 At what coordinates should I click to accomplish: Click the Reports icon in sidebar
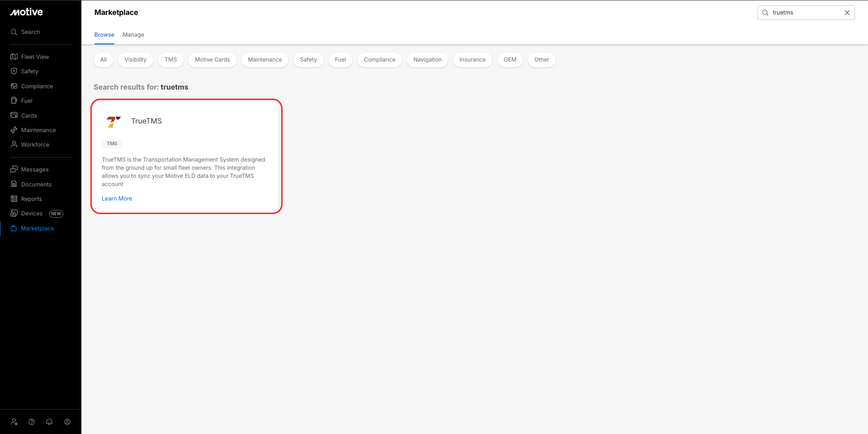[x=14, y=199]
